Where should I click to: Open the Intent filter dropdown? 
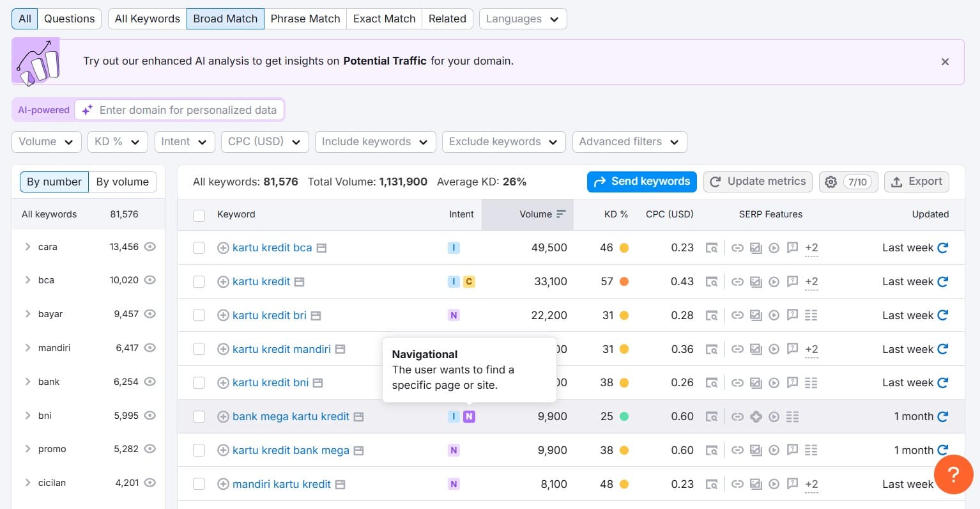tap(185, 142)
